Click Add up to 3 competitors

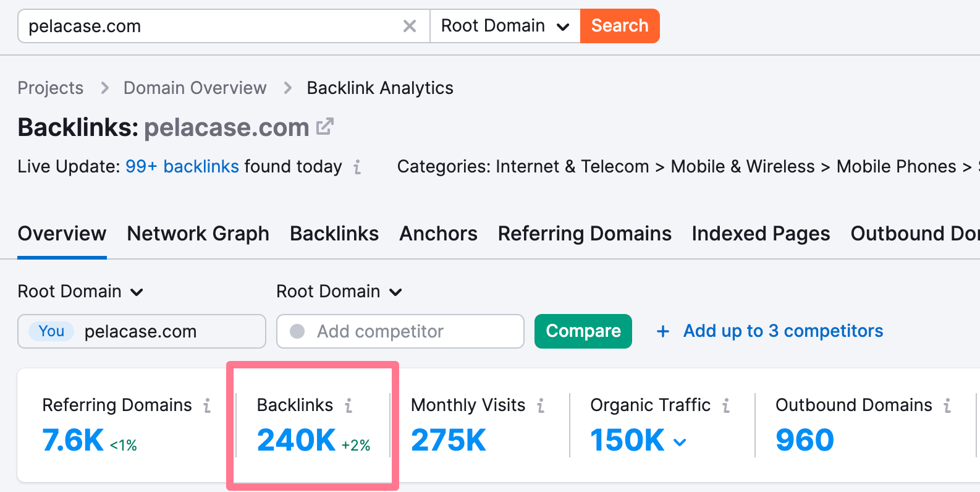pos(770,331)
